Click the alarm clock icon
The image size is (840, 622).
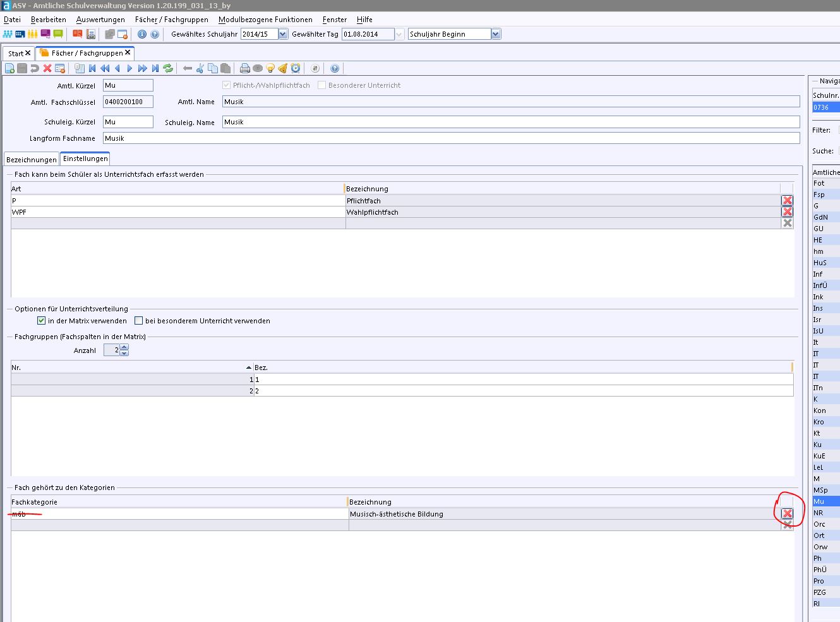point(296,68)
